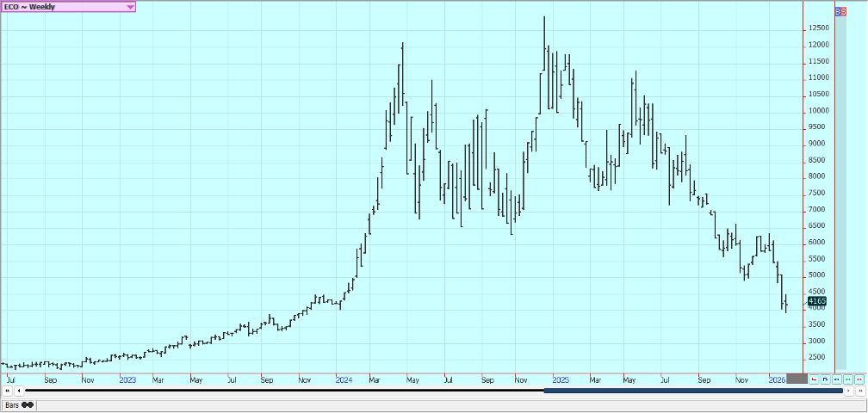This screenshot has height=413, width=868.
Task: Click the blue dash icon in bottom toolbar
Action: pos(836,379)
